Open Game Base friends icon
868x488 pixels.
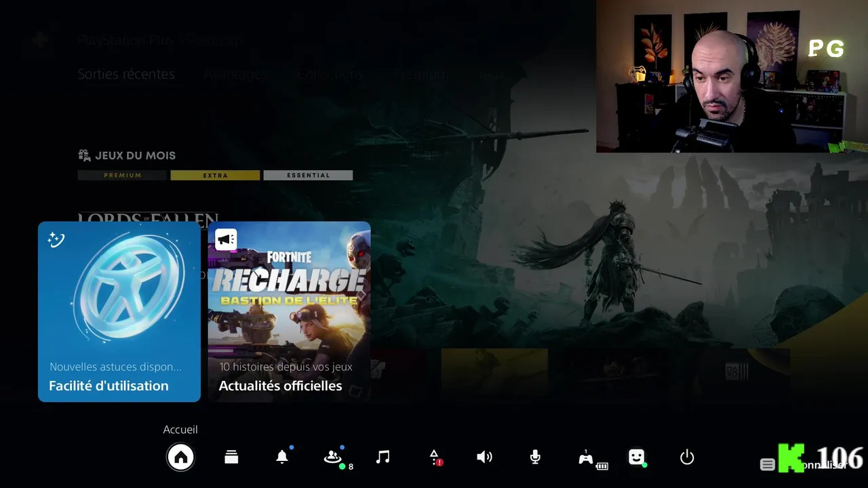334,457
